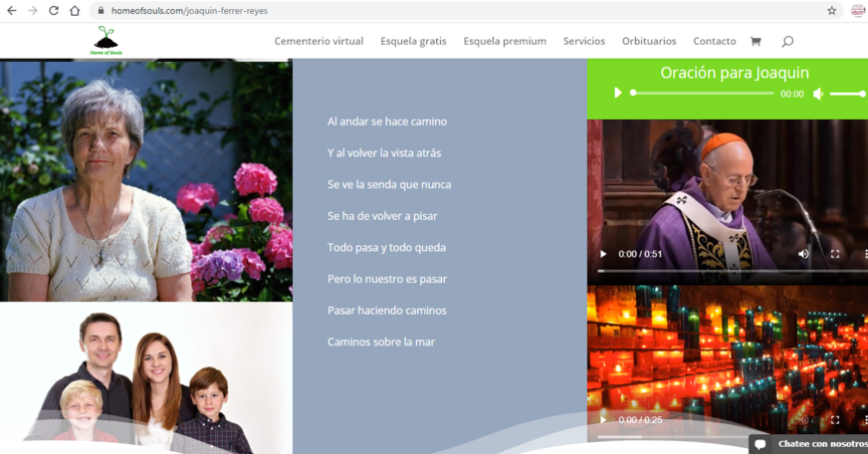This screenshot has width=868, height=454.
Task: View site security via the padlock icon
Action: [101, 11]
